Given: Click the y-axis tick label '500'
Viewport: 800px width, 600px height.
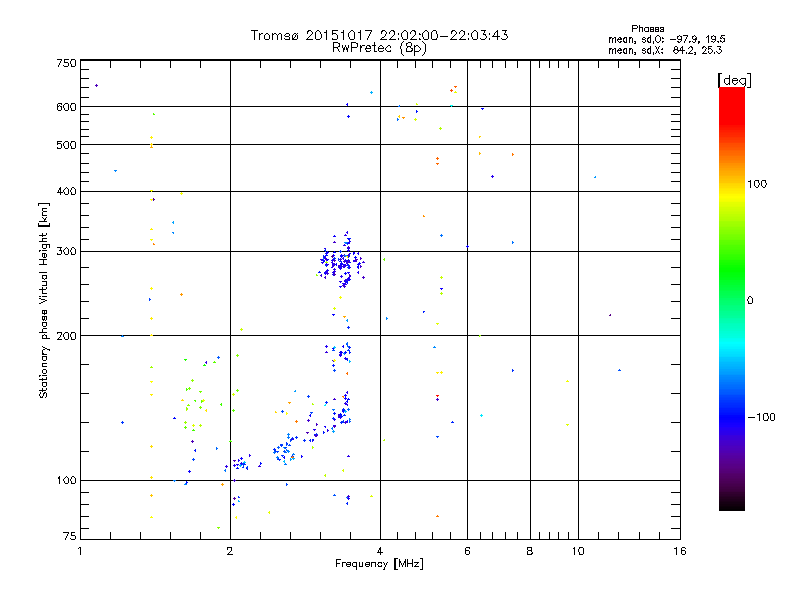Looking at the screenshot, I should pyautogui.click(x=66, y=145).
